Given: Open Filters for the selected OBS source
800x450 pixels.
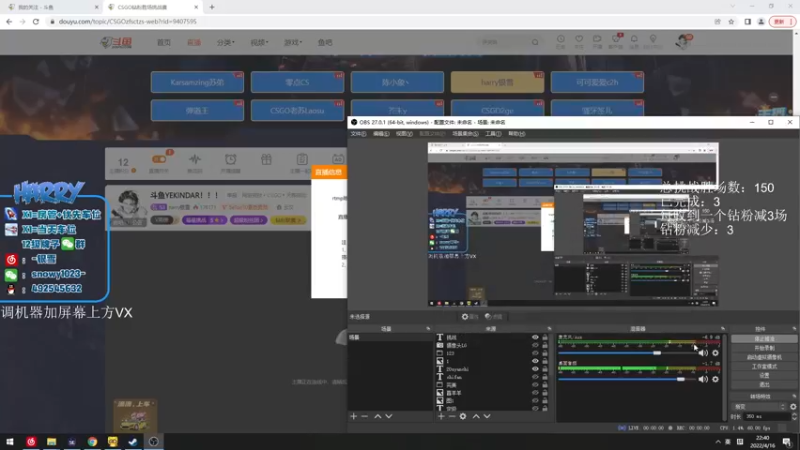Looking at the screenshot, I should pyautogui.click(x=493, y=317).
